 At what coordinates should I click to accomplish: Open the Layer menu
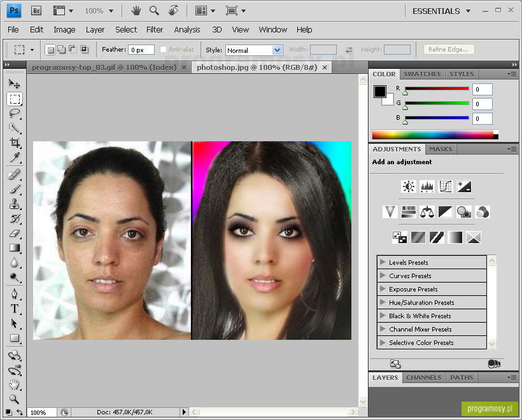click(x=95, y=30)
